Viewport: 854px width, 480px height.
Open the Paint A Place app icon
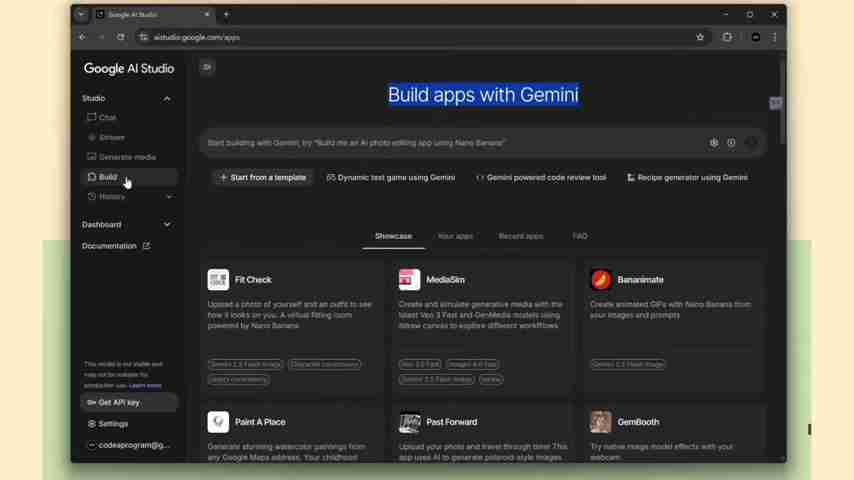218,422
